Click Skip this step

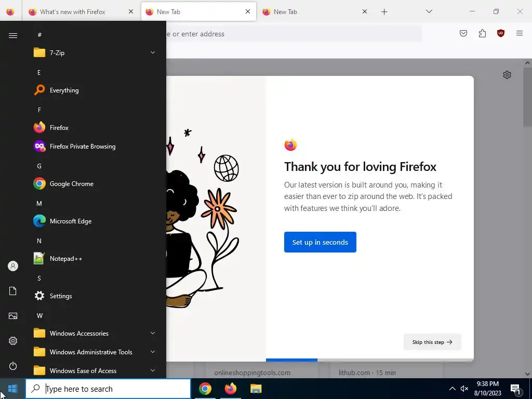pyautogui.click(x=432, y=342)
